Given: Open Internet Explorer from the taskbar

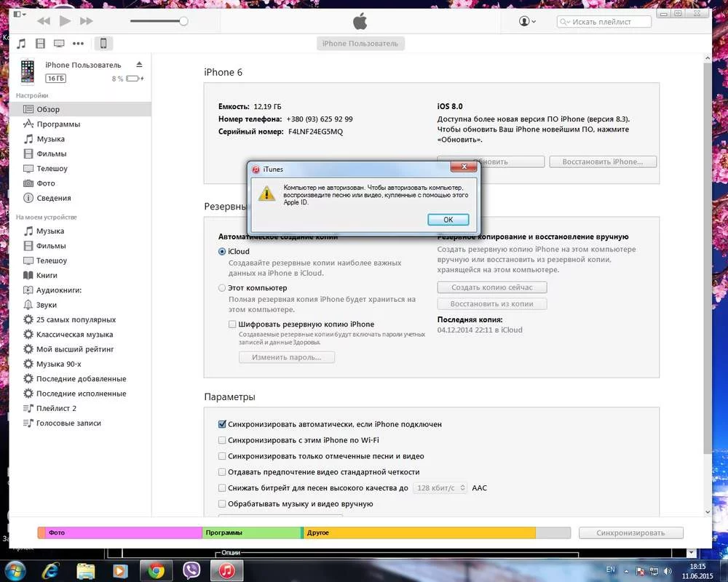Looking at the screenshot, I should tap(50, 570).
